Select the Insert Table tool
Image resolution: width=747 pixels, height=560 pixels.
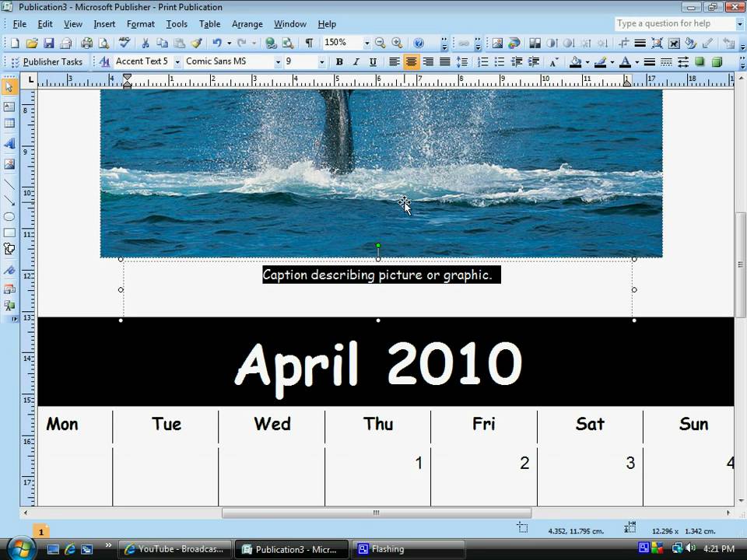pos(9,124)
